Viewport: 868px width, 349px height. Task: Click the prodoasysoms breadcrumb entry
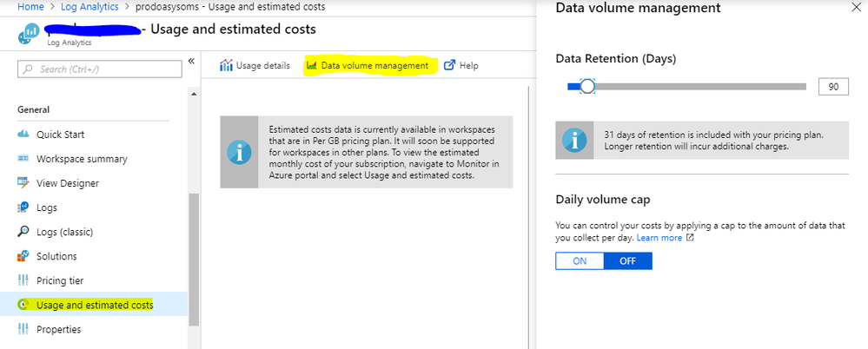[230, 7]
